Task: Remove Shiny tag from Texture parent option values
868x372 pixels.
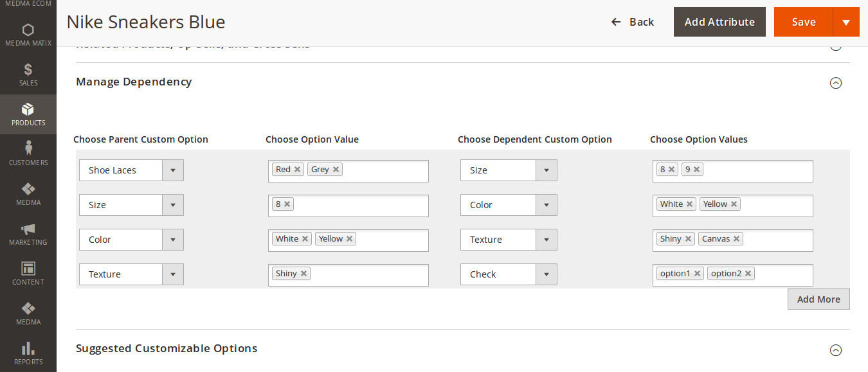Action: [x=303, y=274]
